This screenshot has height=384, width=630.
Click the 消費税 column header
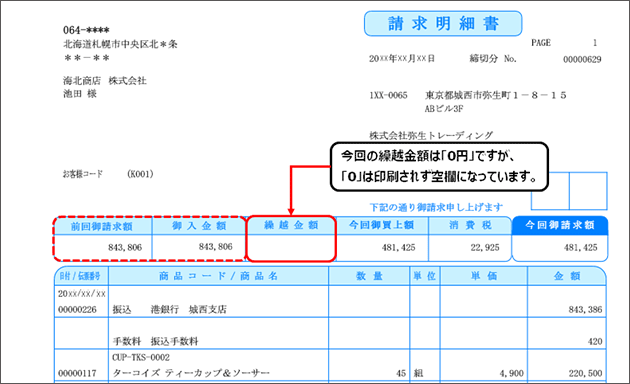470,225
